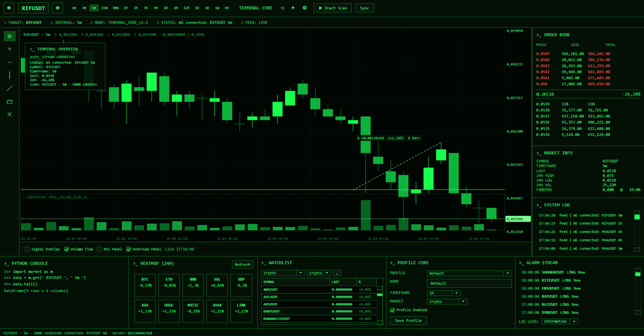Screen dimensions: 644x336
Task: Select AWEUSDT row in the watchlist
Action: tap(318, 289)
